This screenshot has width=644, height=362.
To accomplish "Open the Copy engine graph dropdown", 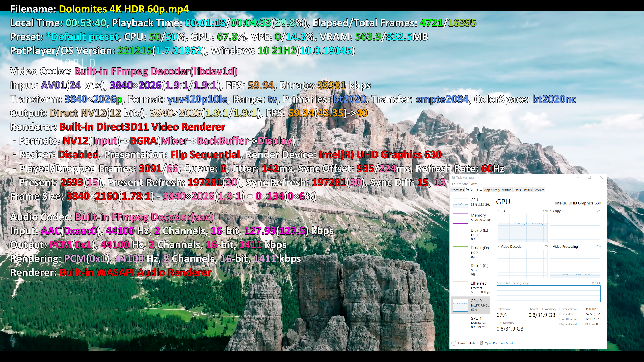I will click(551, 211).
